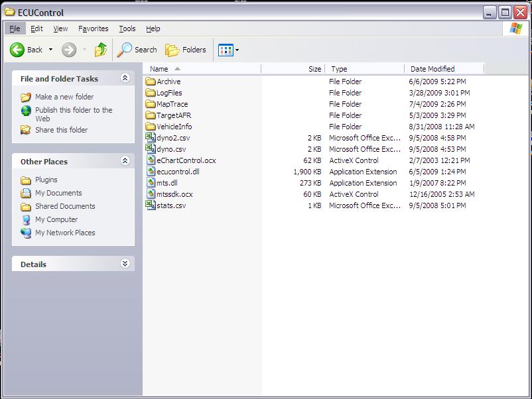Open the Tools menu
Viewport: 532px width, 399px height.
[x=127, y=28]
